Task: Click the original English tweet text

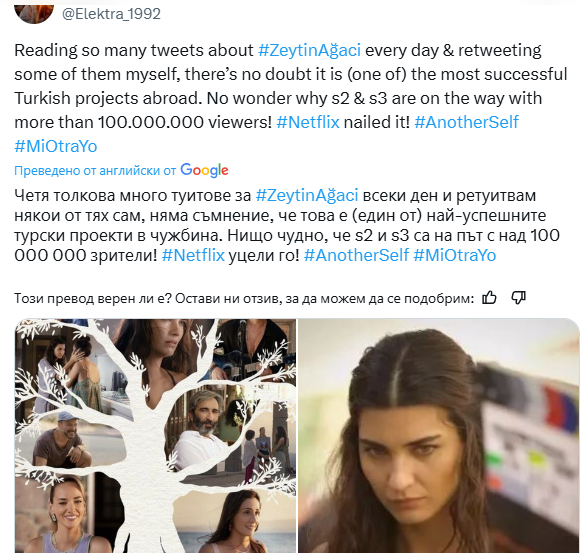Action: point(290,98)
